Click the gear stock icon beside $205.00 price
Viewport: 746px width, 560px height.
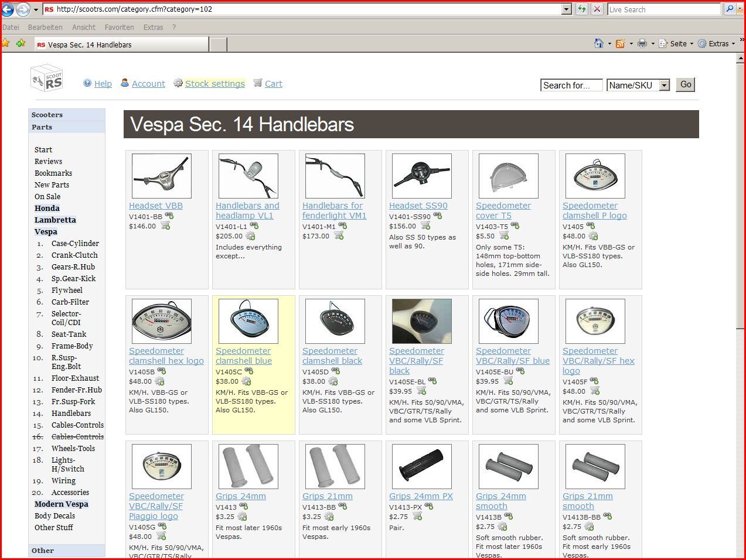250,236
